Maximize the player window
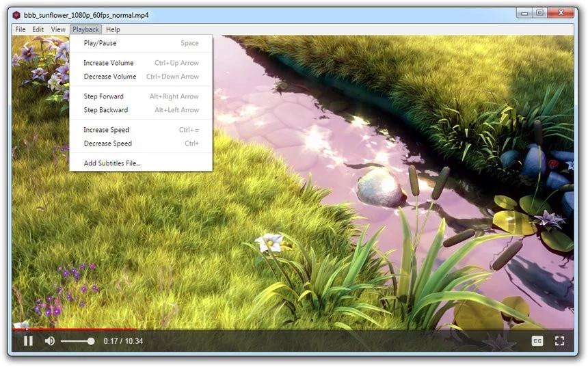 click(539, 13)
